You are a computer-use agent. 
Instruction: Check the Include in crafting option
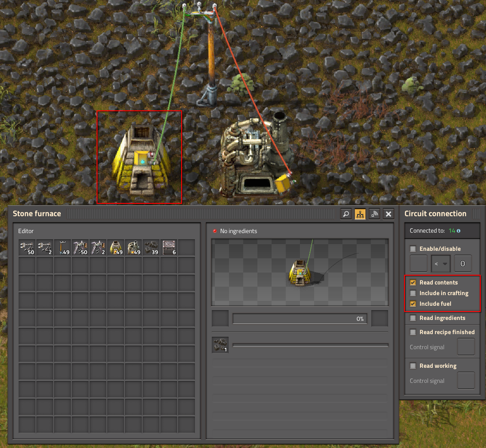coord(413,293)
